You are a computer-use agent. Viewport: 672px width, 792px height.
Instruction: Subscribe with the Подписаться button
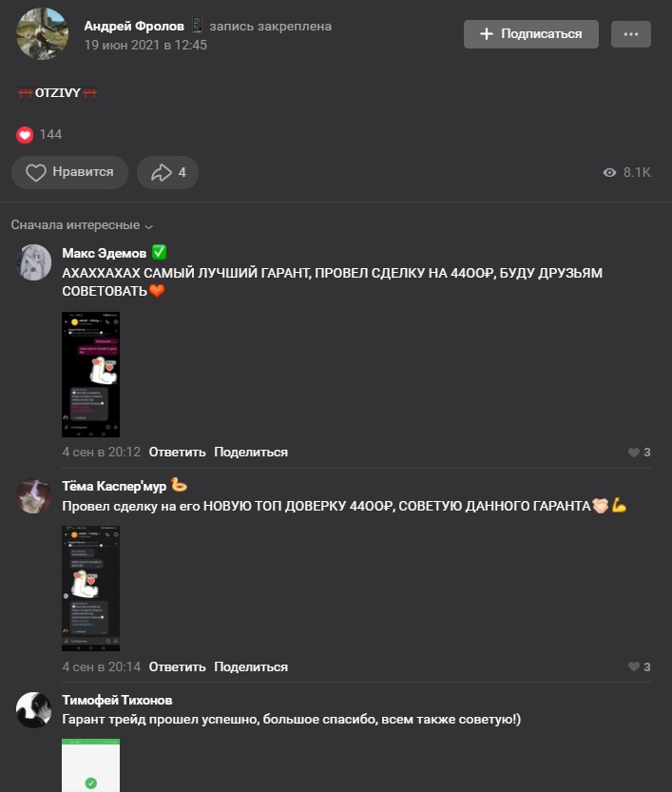(x=531, y=34)
